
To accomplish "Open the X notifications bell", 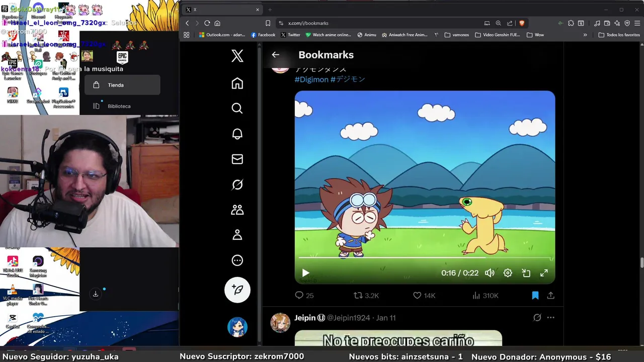I will pos(237,134).
